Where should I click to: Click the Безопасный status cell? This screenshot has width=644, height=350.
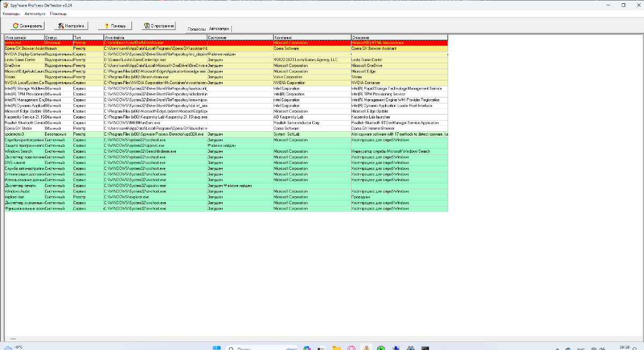(58, 134)
